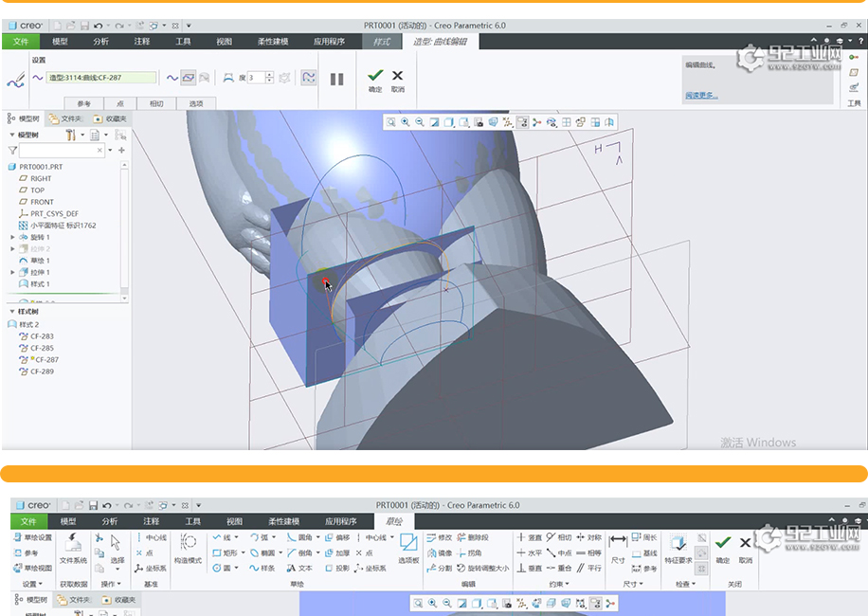Apply the 对称 symmetric constraint
The width and height of the screenshot is (868, 616).
coord(589,537)
